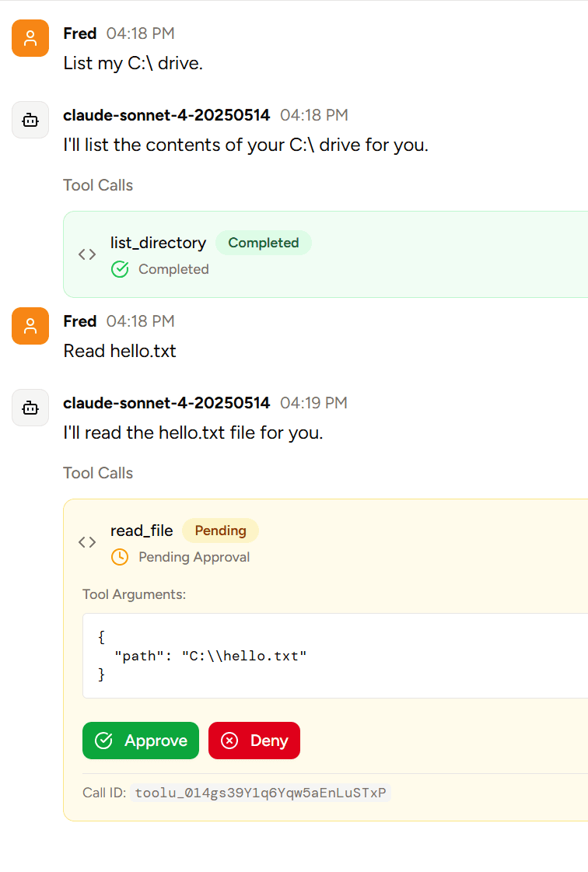The width and height of the screenshot is (588, 872).
Task: Click the green checkmark Completed status icon
Action: pos(120,269)
